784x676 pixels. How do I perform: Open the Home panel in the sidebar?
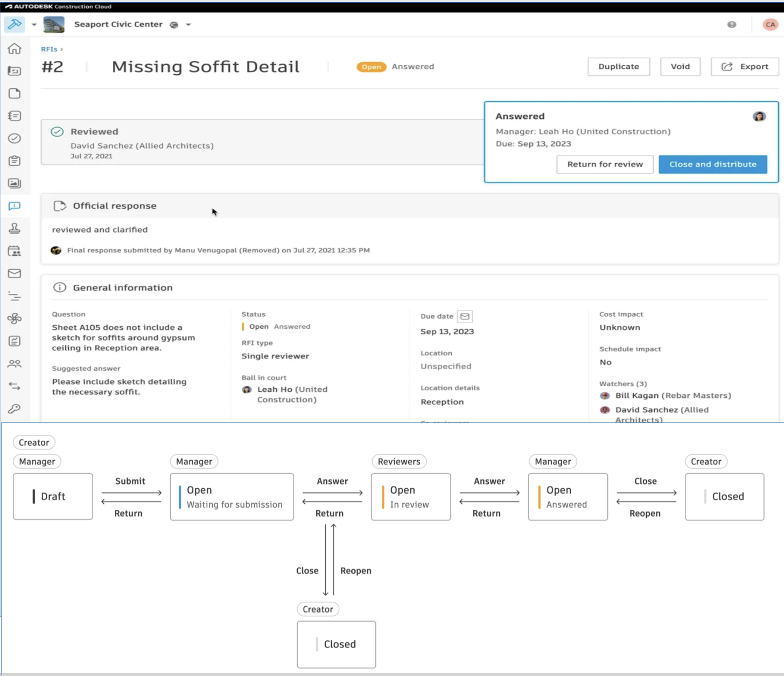15,48
